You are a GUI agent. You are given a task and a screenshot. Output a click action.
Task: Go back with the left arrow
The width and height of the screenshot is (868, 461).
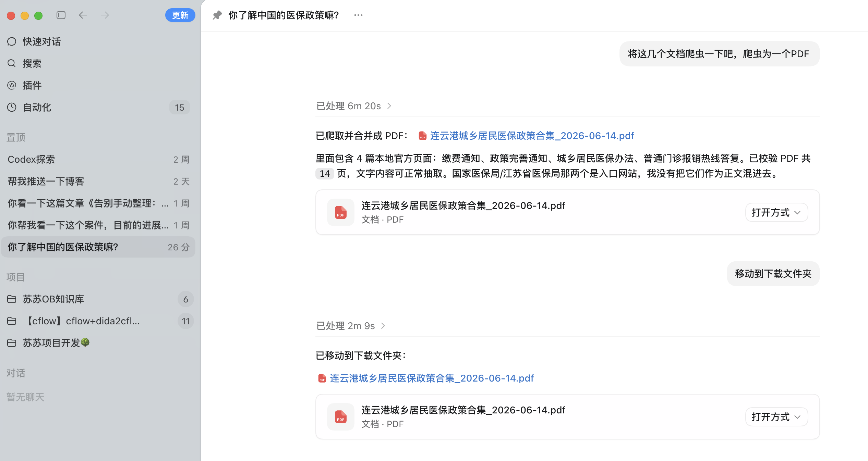click(83, 15)
